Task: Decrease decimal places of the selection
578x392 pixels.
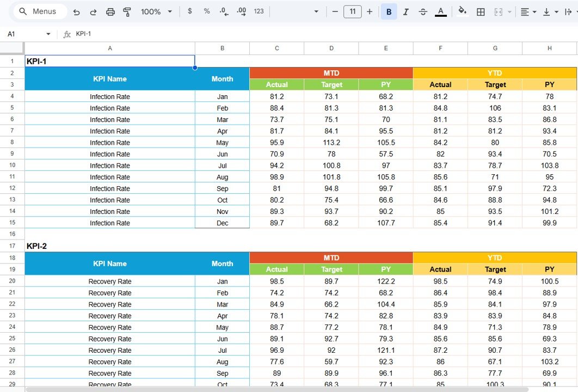Action: click(x=223, y=11)
